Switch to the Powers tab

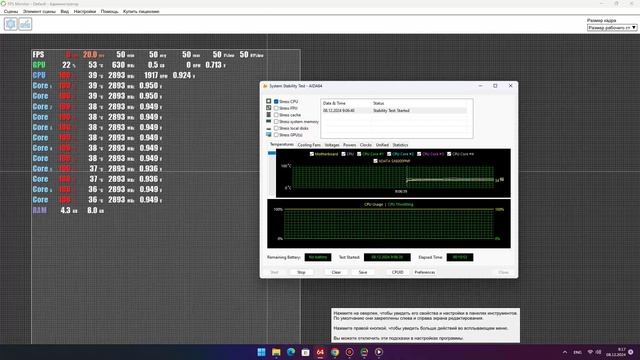coord(349,145)
